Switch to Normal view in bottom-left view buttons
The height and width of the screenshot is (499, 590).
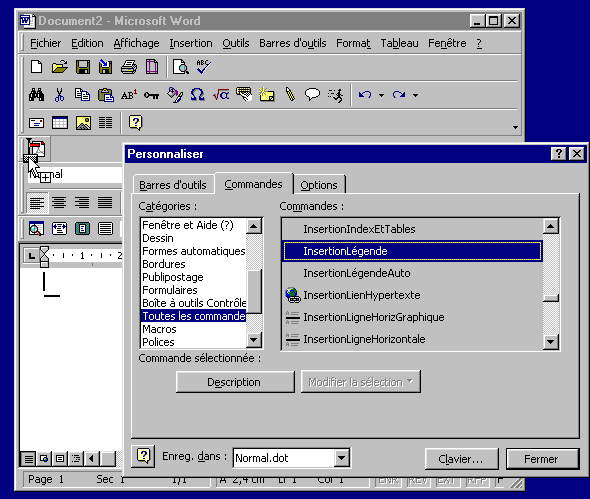pos(29,459)
